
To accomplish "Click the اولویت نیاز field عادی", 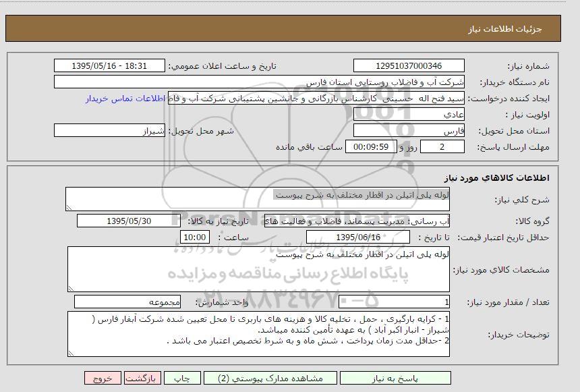I will (409, 115).
